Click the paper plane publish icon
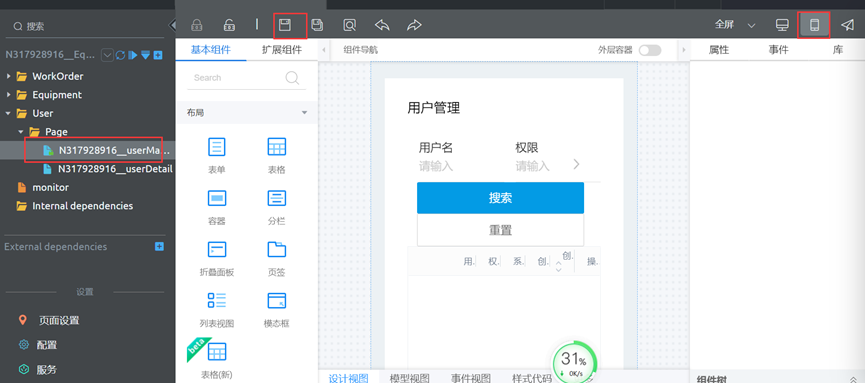865x383 pixels. (x=847, y=25)
